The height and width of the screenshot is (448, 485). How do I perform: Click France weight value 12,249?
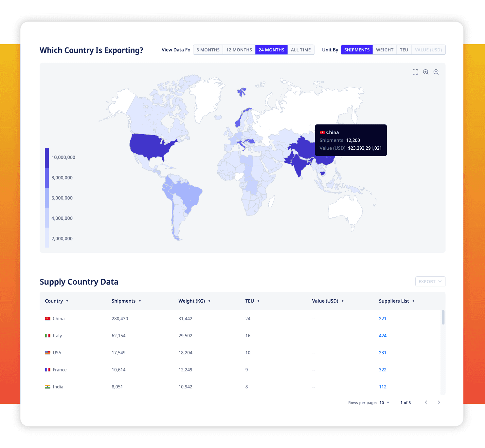185,370
